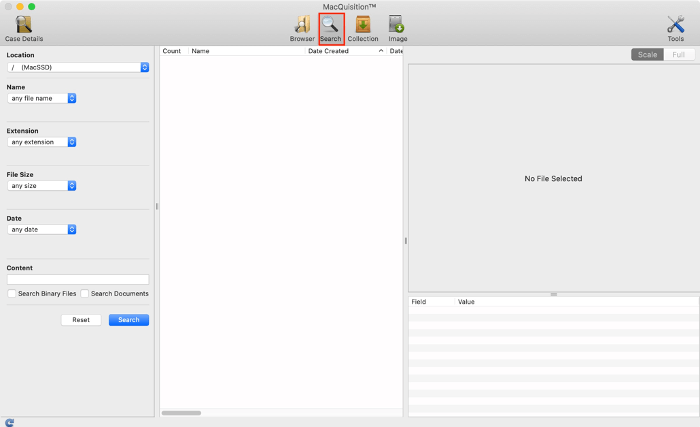Switch to the Browser view

(302, 26)
